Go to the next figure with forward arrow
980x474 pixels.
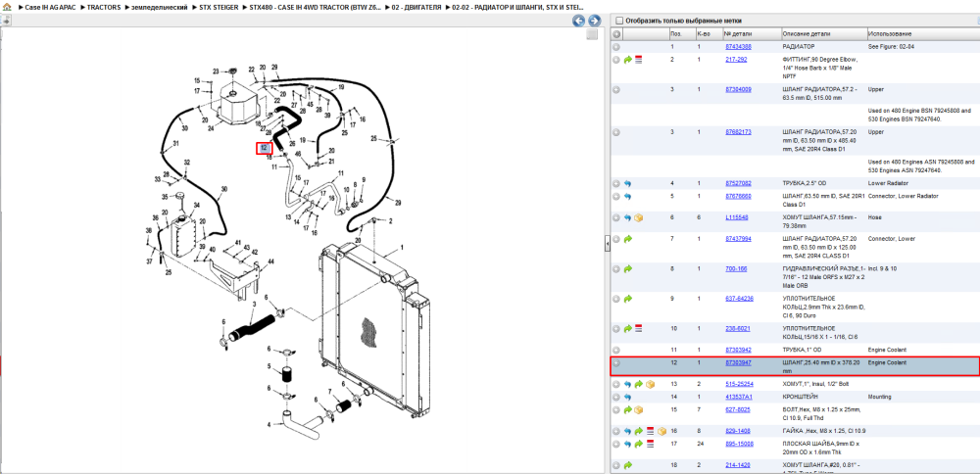595,21
